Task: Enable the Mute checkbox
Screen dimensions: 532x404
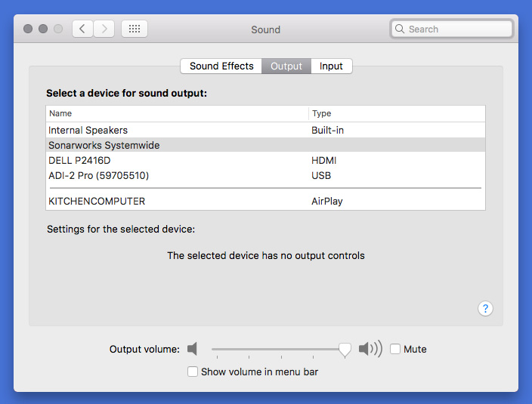Action: 395,349
